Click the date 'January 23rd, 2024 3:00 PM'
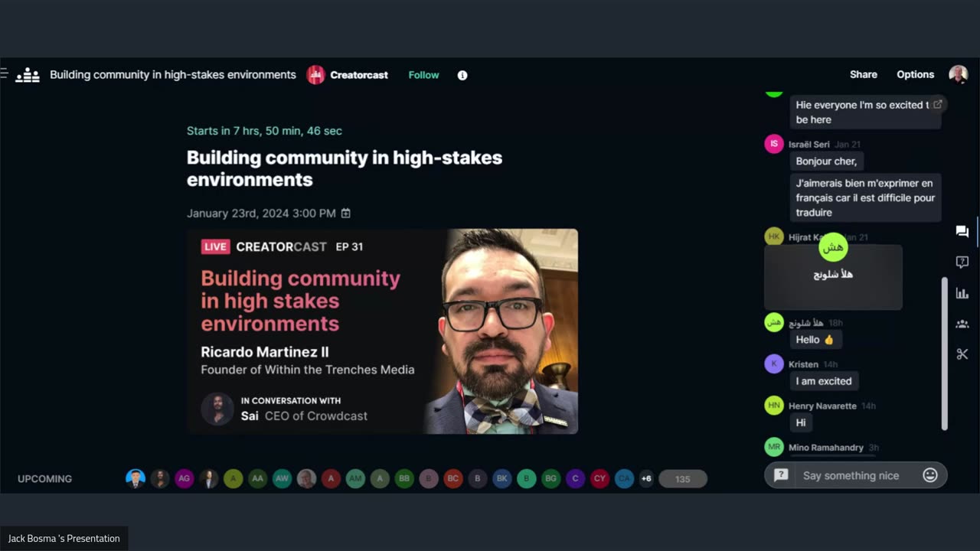The image size is (980, 551). [x=261, y=214]
